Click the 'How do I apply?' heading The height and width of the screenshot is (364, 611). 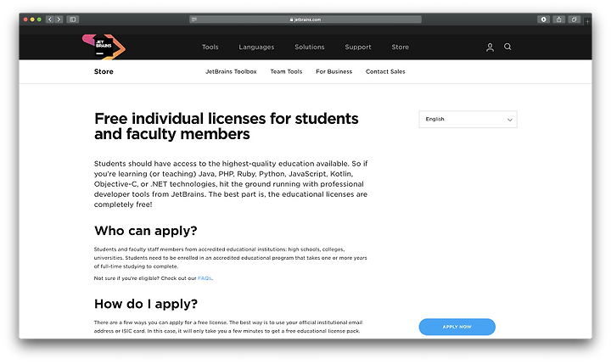click(146, 304)
